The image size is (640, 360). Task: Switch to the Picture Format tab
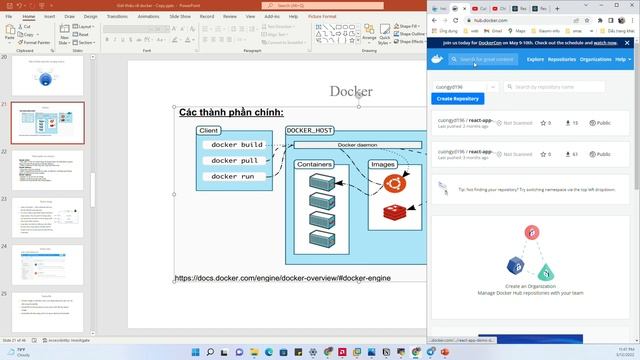[322, 16]
